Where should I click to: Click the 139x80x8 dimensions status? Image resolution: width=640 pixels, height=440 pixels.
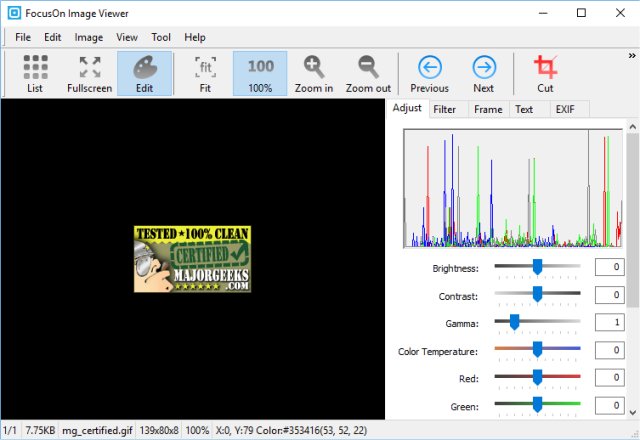[159, 430]
